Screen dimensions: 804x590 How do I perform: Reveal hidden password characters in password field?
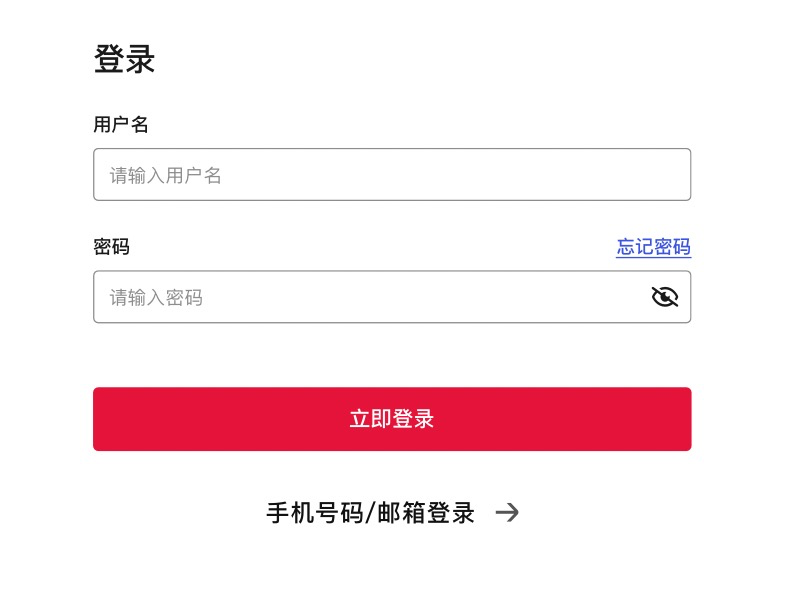[664, 297]
